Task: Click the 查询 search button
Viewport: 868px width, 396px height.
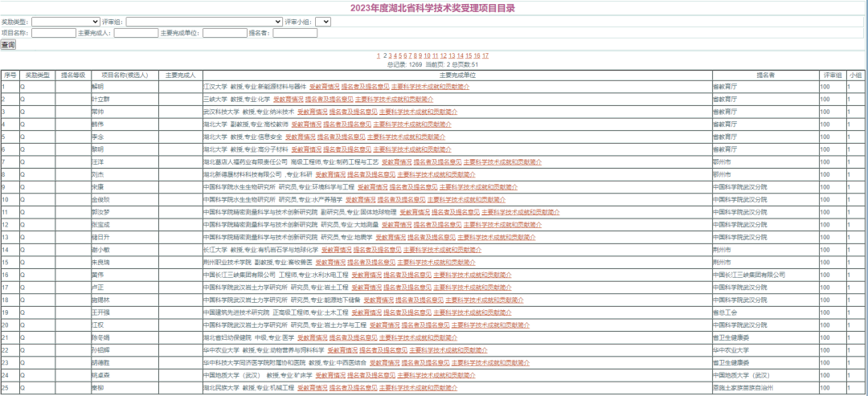Action: coord(8,45)
